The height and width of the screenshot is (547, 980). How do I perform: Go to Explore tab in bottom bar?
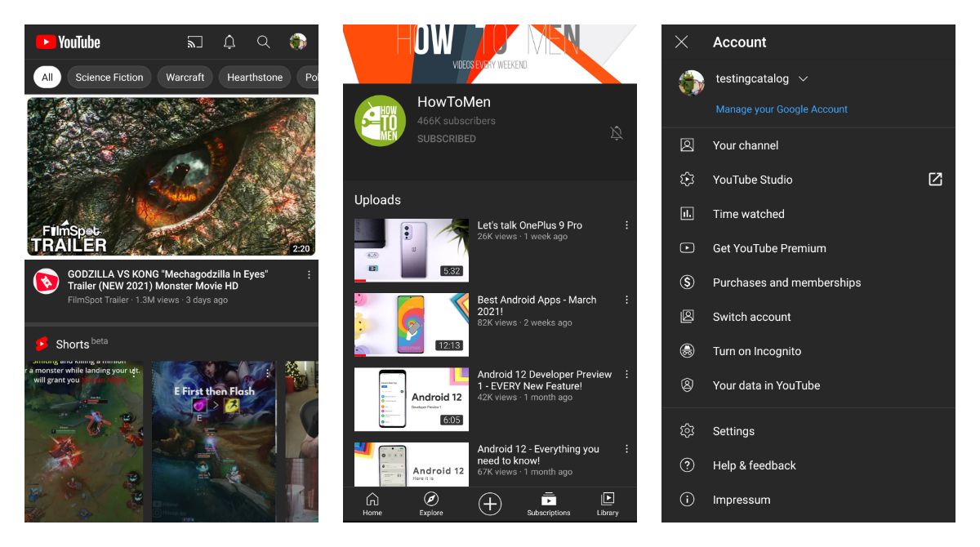pos(431,505)
